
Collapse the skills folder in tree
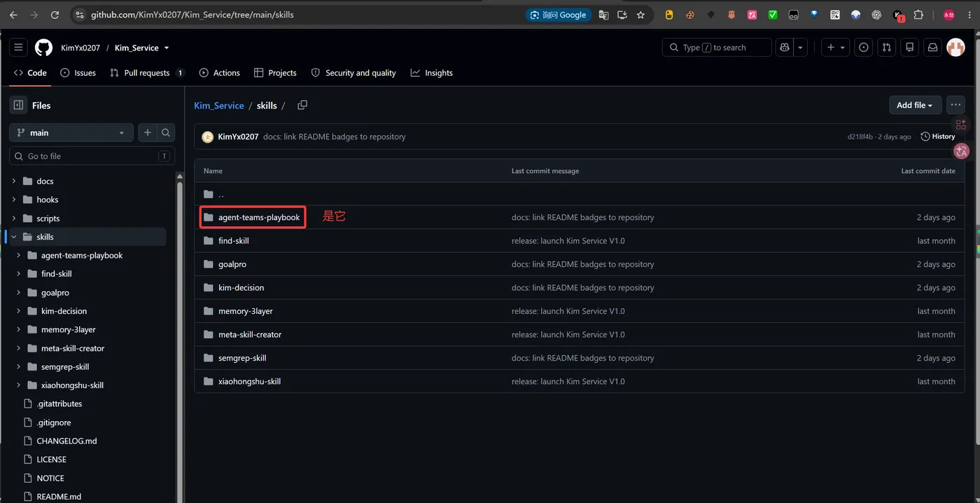click(14, 237)
